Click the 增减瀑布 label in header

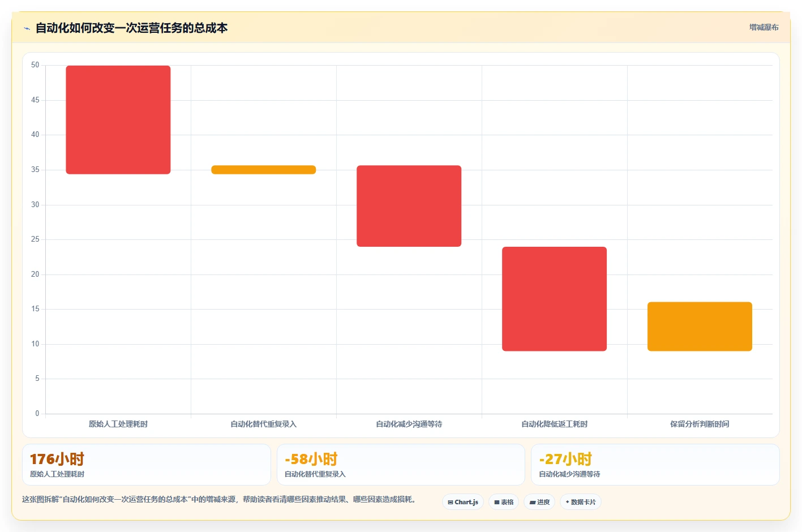coord(764,27)
